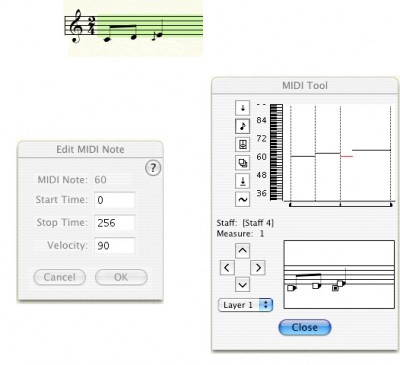
Task: Select the red highlighted note bar in graph
Action: click(347, 156)
